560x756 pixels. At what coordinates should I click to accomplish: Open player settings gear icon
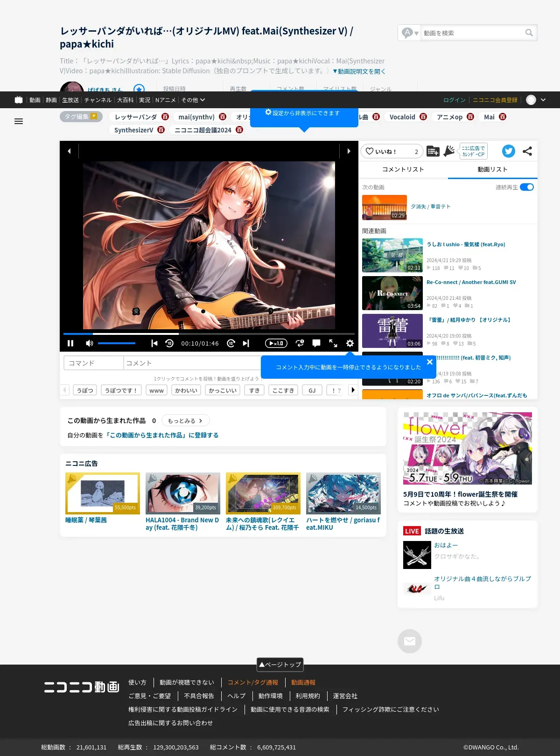point(350,343)
